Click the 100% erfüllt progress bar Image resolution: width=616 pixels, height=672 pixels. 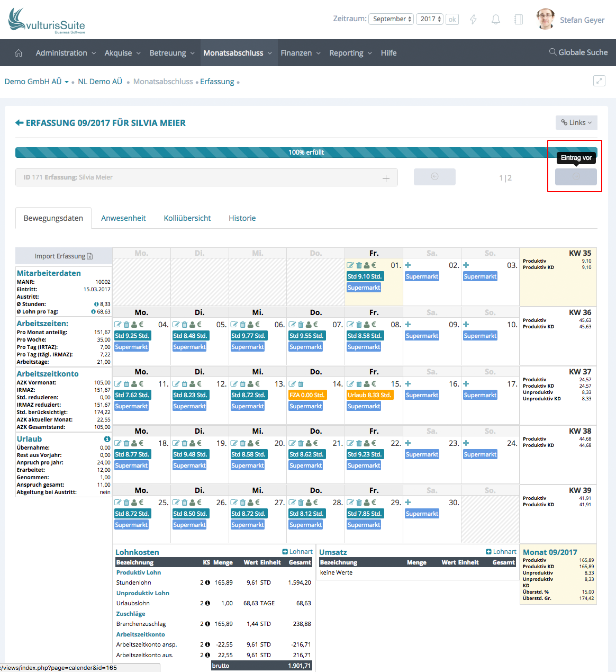pyautogui.click(x=306, y=153)
